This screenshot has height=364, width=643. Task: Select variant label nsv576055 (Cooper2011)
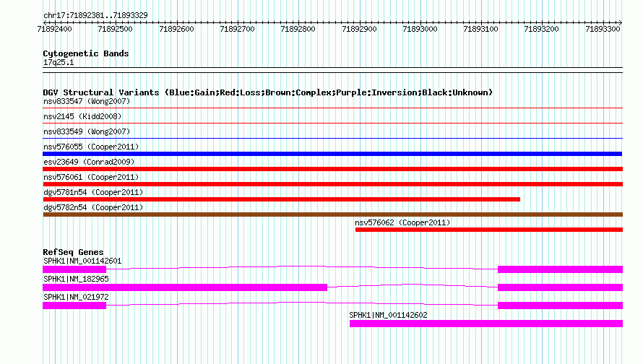pyautogui.click(x=91, y=147)
